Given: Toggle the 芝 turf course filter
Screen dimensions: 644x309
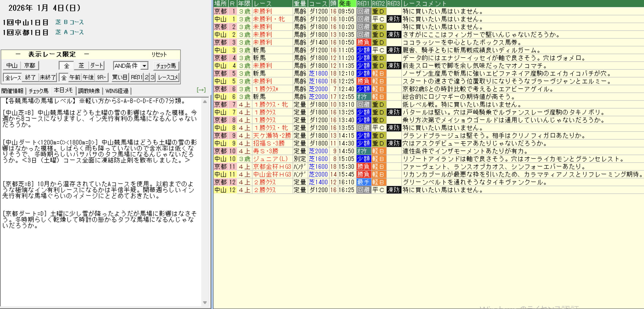Looking at the screenshot, I should (x=81, y=66).
